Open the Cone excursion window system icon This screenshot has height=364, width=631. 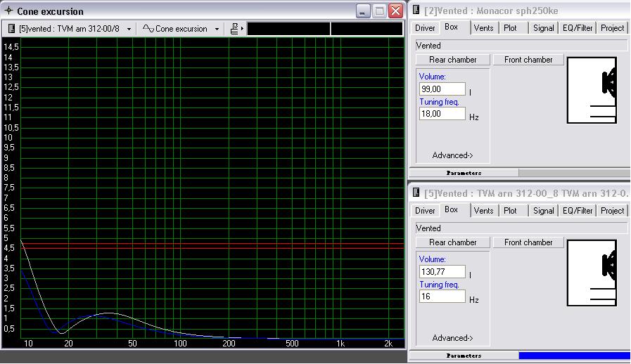[8, 11]
